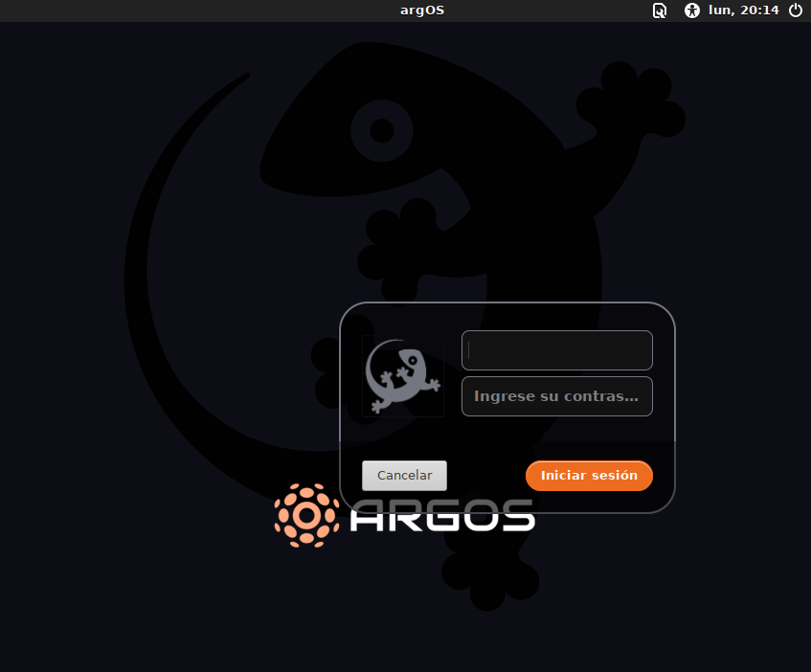The height and width of the screenshot is (672, 811).
Task: Select the gecko user avatar in login box
Action: click(x=403, y=377)
